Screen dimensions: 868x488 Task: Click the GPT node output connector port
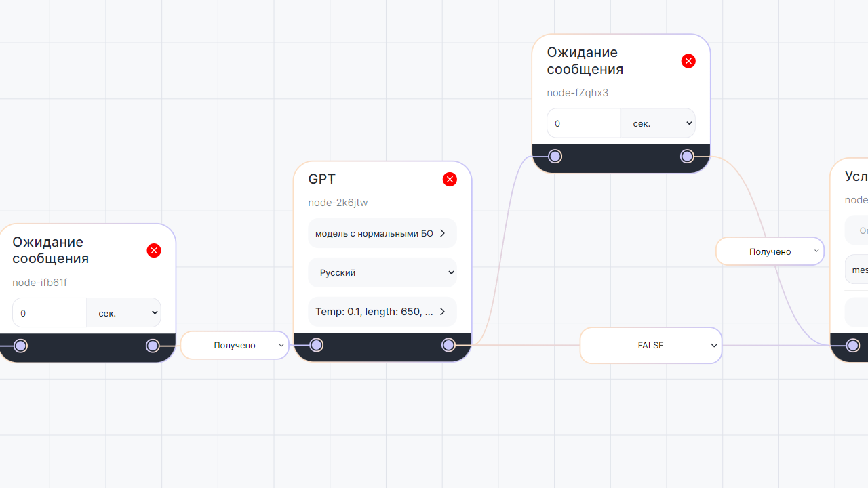448,345
